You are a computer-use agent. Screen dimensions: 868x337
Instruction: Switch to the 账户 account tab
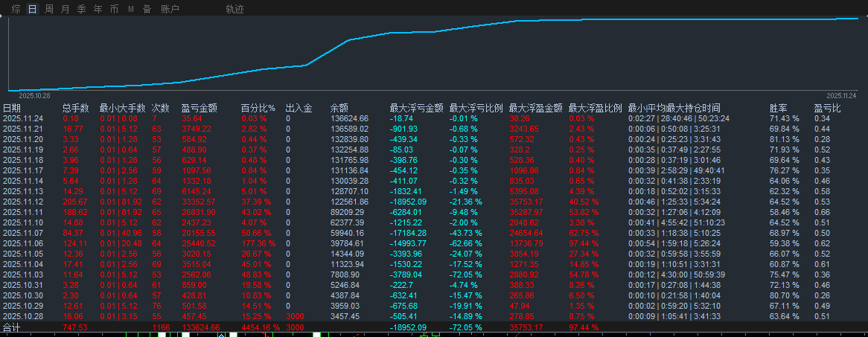tap(170, 9)
